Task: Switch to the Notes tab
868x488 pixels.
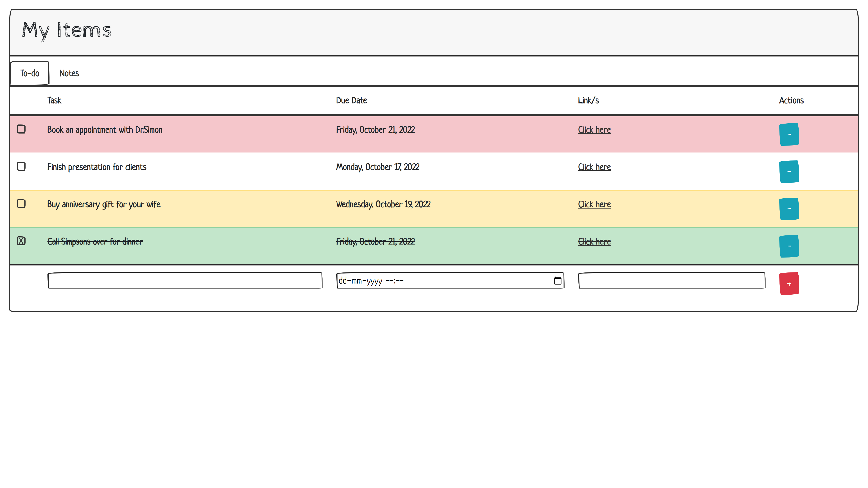Action: (x=69, y=73)
